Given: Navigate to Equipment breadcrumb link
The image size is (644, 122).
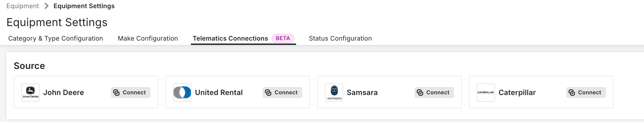Looking at the screenshot, I should click(x=22, y=6).
